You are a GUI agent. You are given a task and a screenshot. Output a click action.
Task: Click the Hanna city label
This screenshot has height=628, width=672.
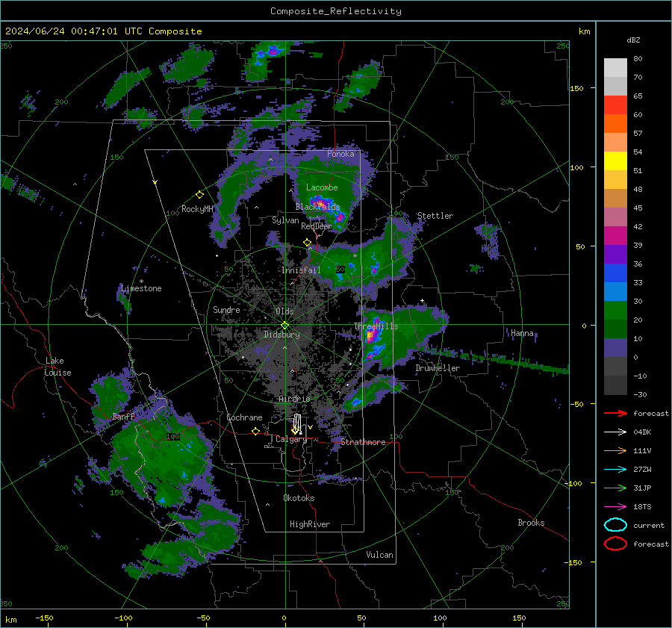522,333
